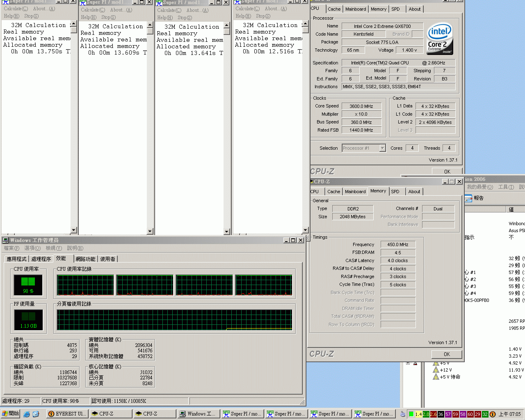The width and height of the screenshot is (525, 420).
Task: Open 檢視 menu in Task Manager
Action: tap(54, 248)
